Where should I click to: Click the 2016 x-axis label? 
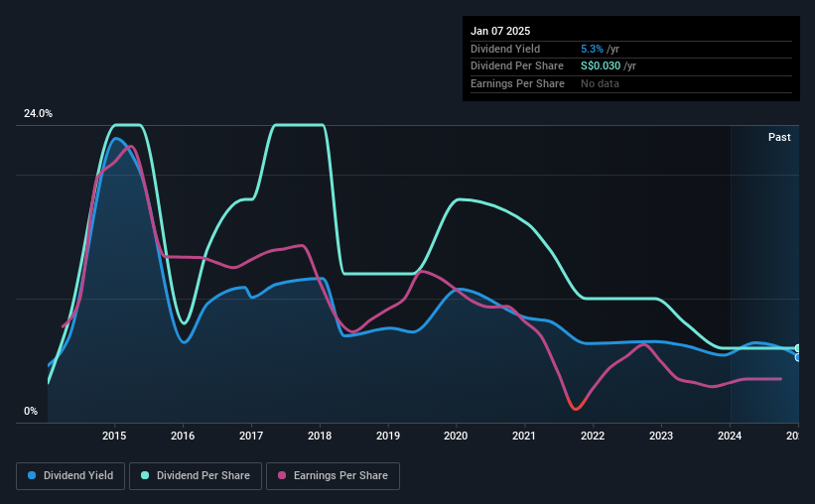pyautogui.click(x=183, y=436)
